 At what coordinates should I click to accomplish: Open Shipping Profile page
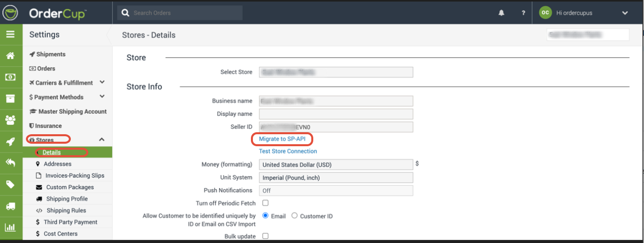tap(66, 199)
